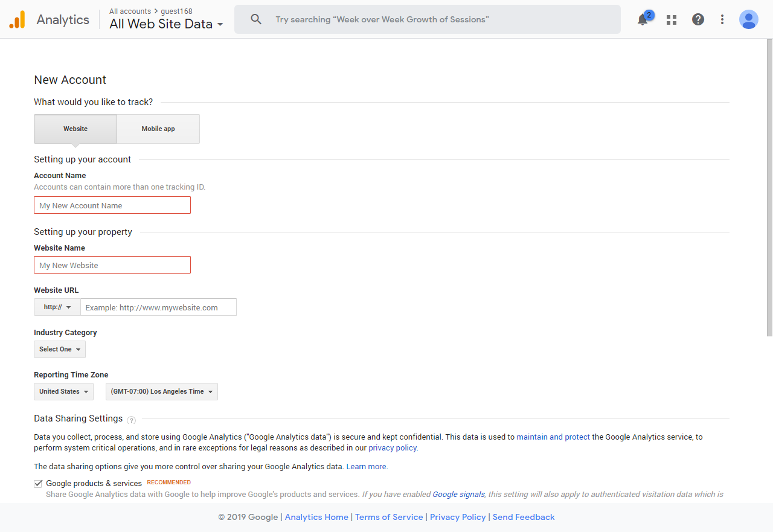
Task: Open the privacy policy link in text
Action: 393,447
